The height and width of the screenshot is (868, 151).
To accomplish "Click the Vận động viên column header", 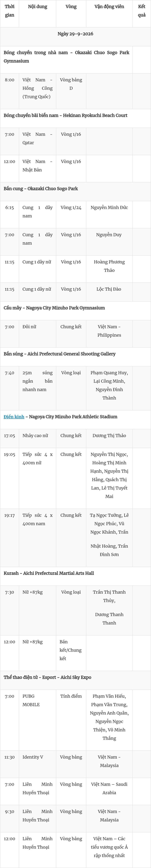I will (x=109, y=14).
